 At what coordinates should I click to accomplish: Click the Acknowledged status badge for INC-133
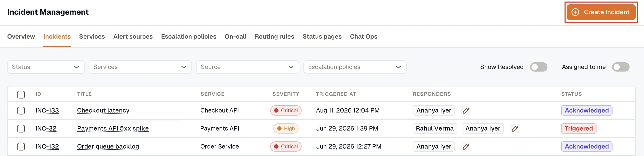pyautogui.click(x=587, y=110)
